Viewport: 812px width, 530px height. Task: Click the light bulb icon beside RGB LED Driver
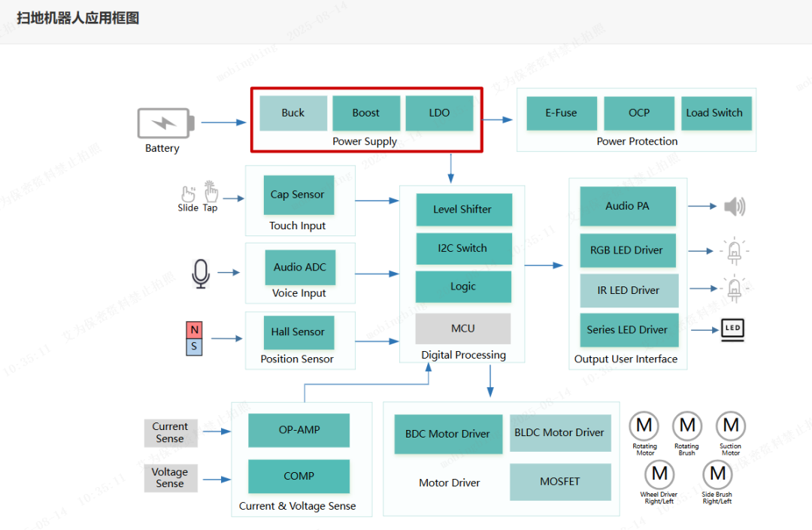[734, 251]
